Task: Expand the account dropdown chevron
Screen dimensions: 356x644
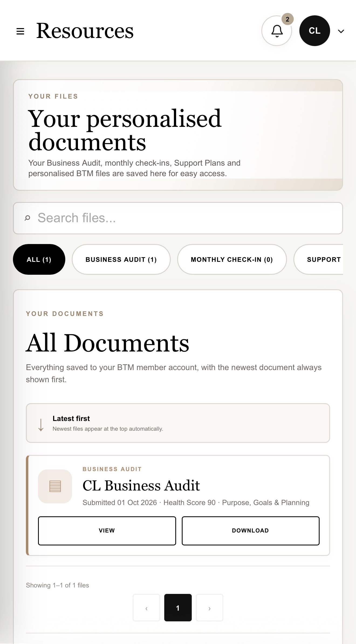Action: pos(341,31)
